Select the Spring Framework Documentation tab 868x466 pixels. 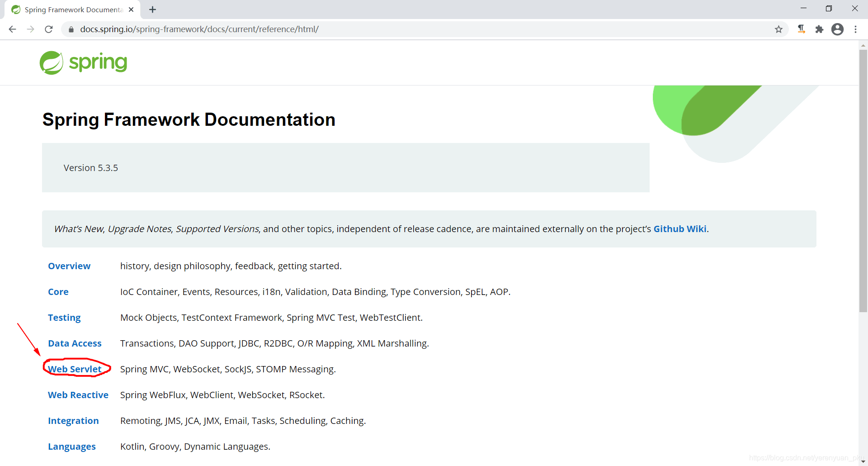point(72,10)
